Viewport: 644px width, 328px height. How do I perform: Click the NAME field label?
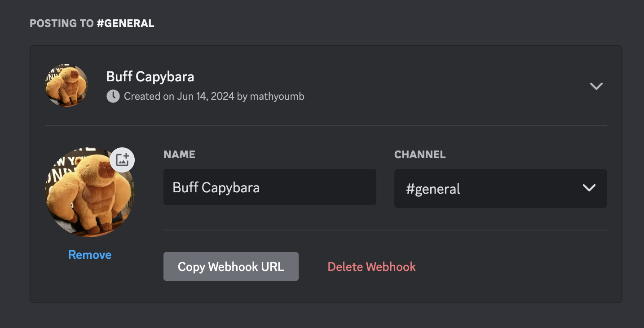179,155
